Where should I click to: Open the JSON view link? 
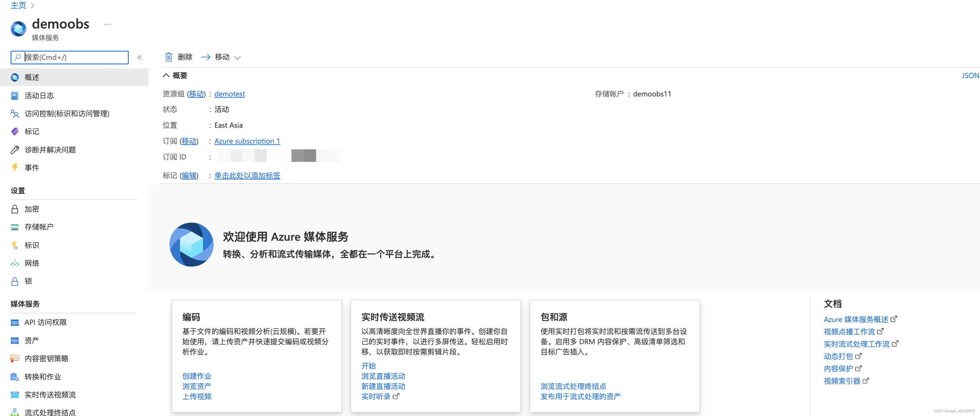970,75
